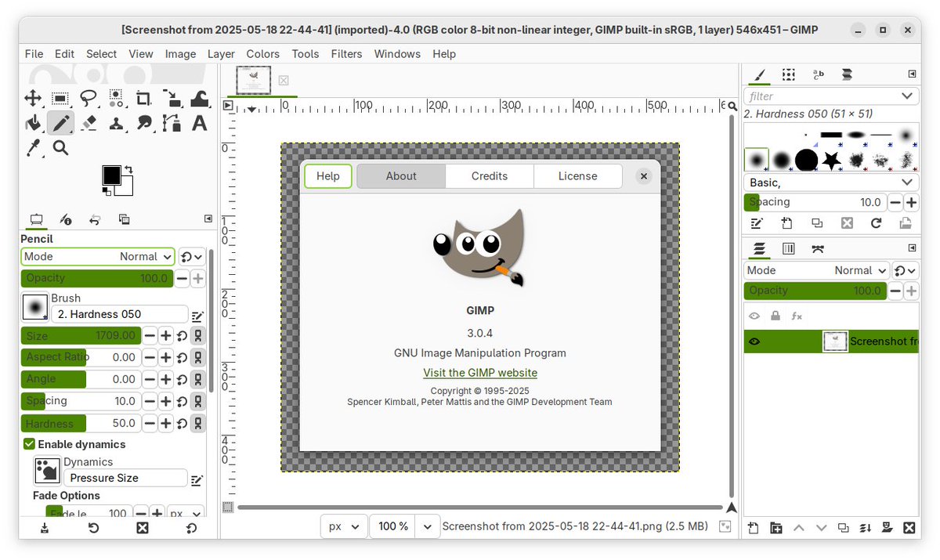
Task: Select the Clone tool
Action: (117, 123)
